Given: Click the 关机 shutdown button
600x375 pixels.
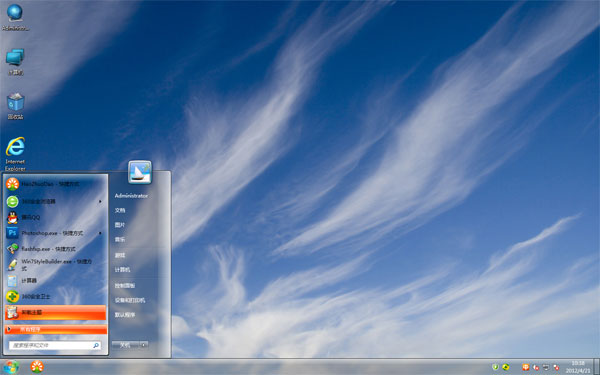Looking at the screenshot, I should (126, 345).
